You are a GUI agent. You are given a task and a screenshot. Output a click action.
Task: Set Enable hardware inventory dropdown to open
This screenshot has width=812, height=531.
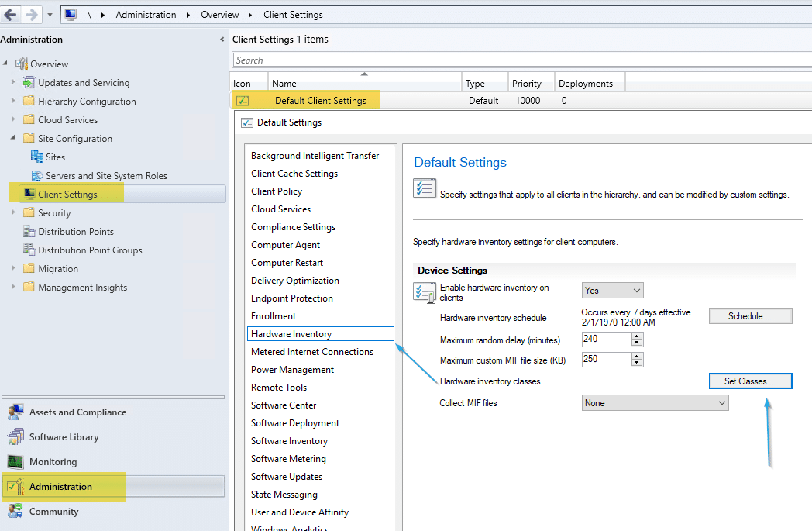612,290
